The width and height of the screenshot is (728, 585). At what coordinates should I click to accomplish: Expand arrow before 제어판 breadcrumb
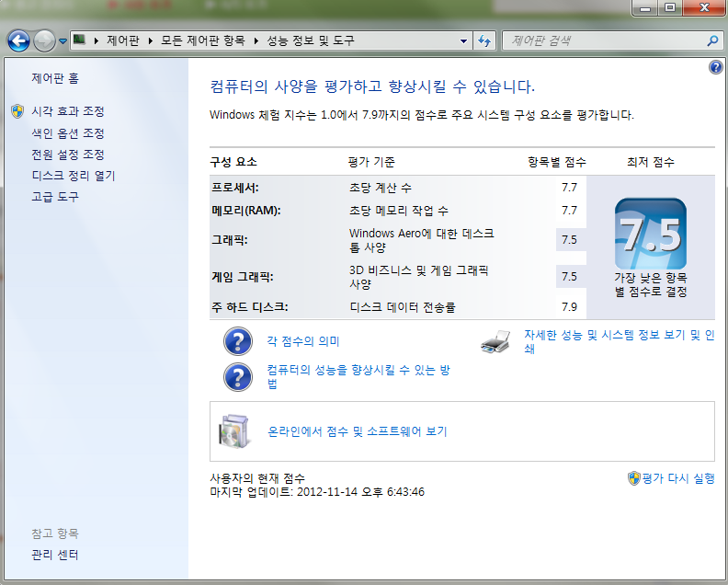[x=97, y=40]
